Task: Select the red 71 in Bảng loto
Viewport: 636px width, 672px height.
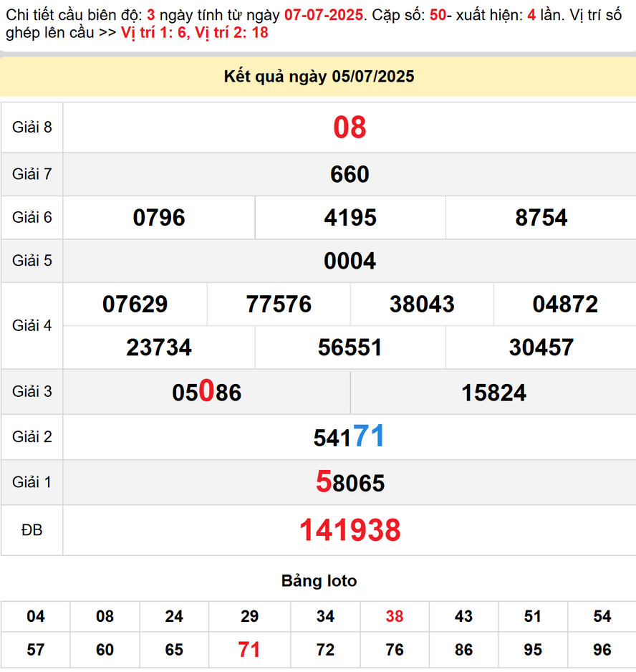Action: [249, 650]
